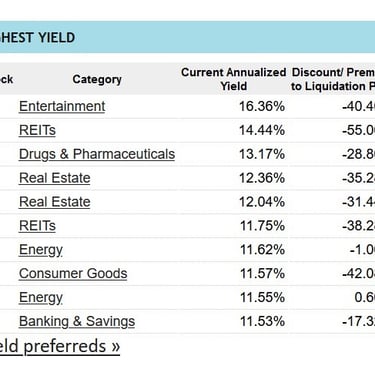The height and width of the screenshot is (366, 375).
Task: Open the Entertainment category link
Action: pos(62,106)
